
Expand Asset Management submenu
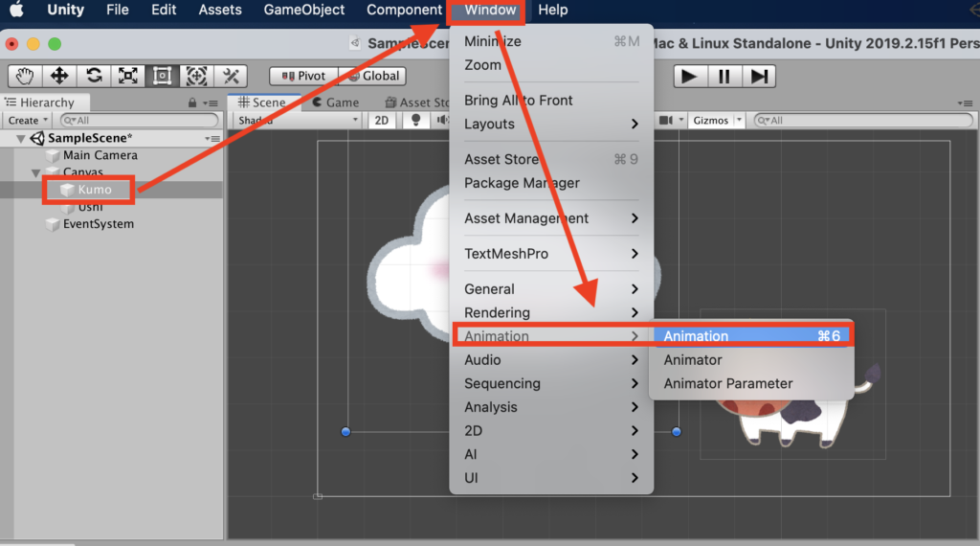(x=551, y=218)
